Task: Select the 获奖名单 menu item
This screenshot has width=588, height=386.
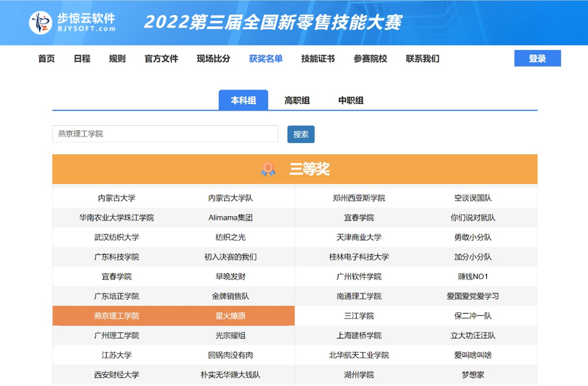Action: pos(266,59)
